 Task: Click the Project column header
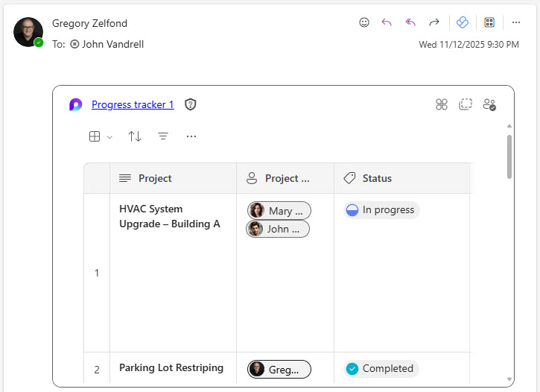[x=155, y=178]
